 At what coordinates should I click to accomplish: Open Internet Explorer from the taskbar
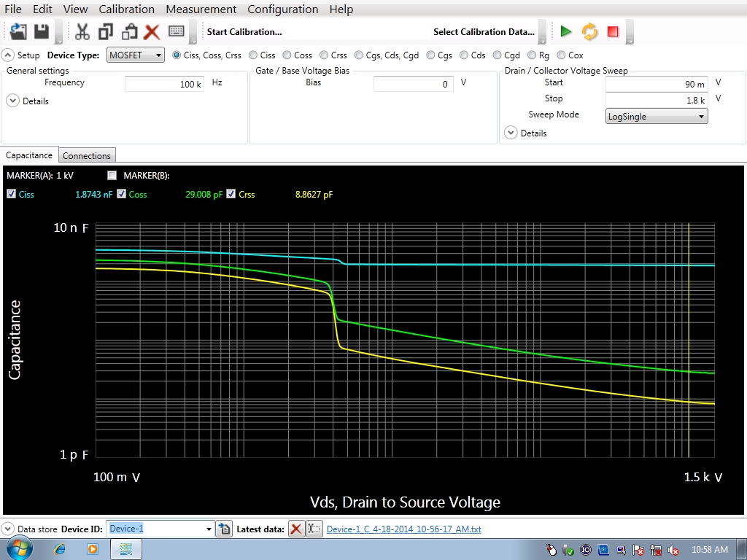coord(61,549)
